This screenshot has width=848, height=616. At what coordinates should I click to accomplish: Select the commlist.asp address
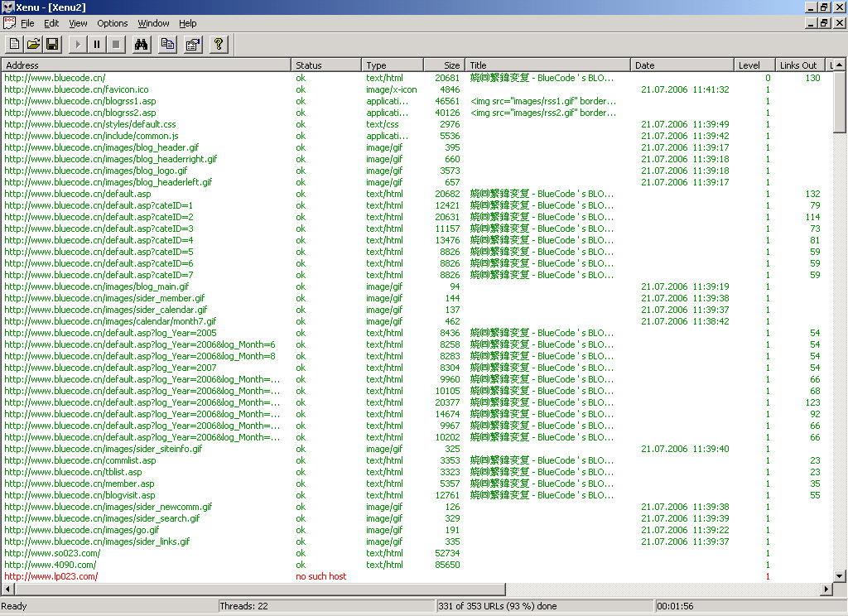tap(80, 460)
